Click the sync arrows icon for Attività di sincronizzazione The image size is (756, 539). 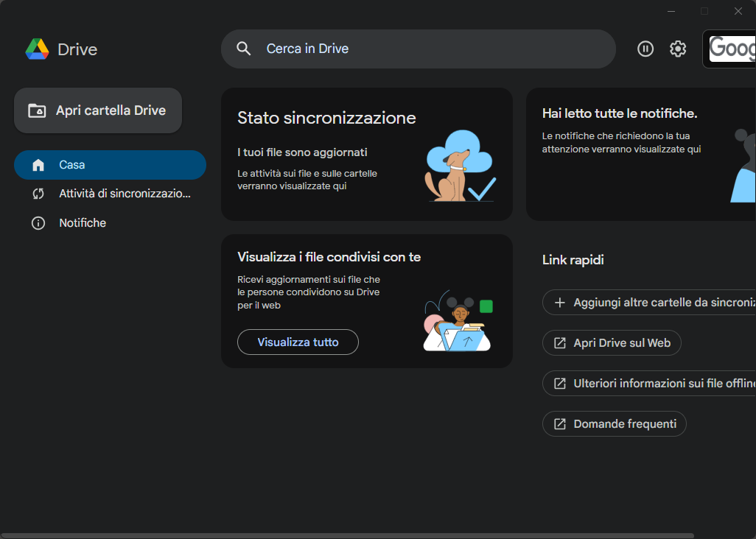(x=38, y=194)
